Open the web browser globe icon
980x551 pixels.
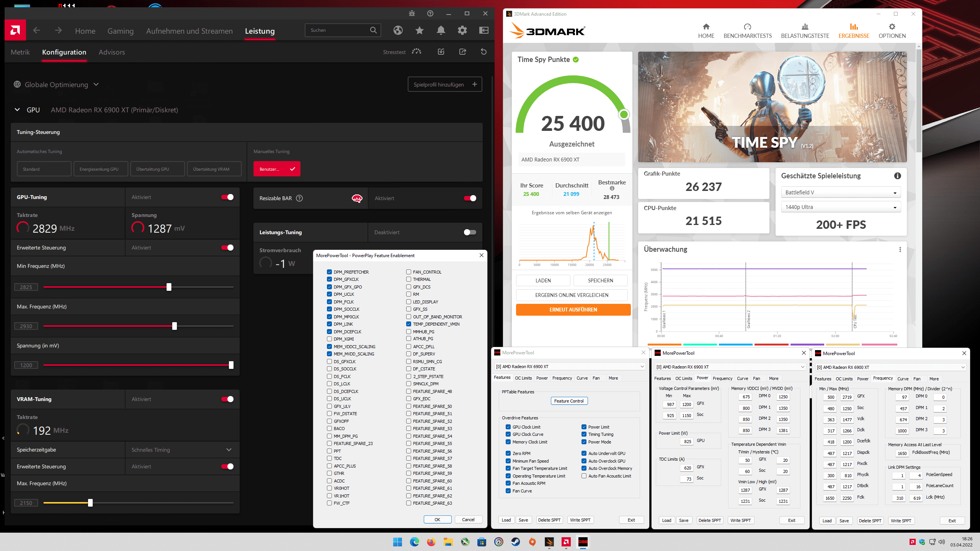[x=398, y=30]
